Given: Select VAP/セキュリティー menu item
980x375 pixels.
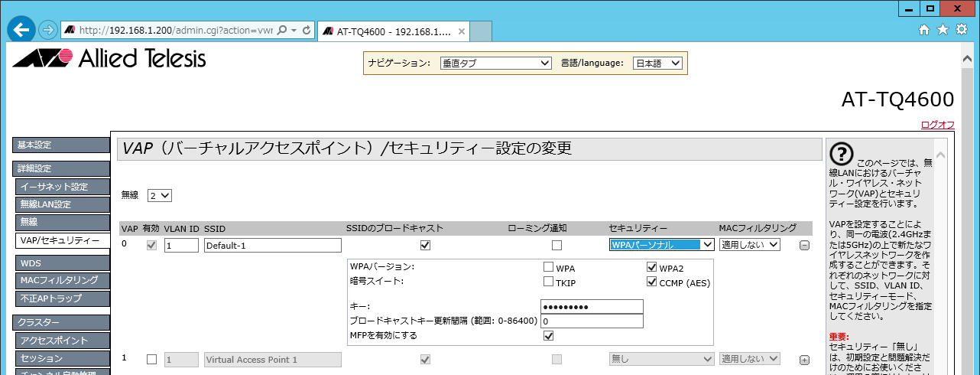Looking at the screenshot, I should pyautogui.click(x=63, y=241).
